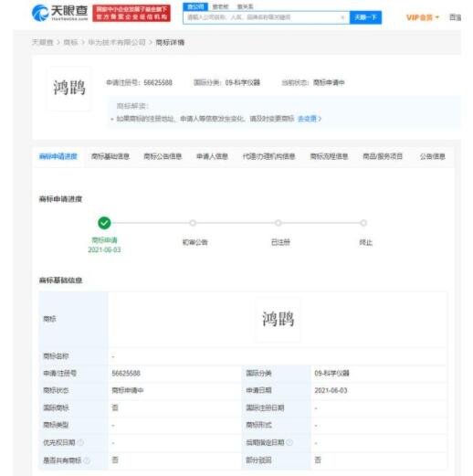
Task: Select table cell 56625588
Action: tap(126, 373)
